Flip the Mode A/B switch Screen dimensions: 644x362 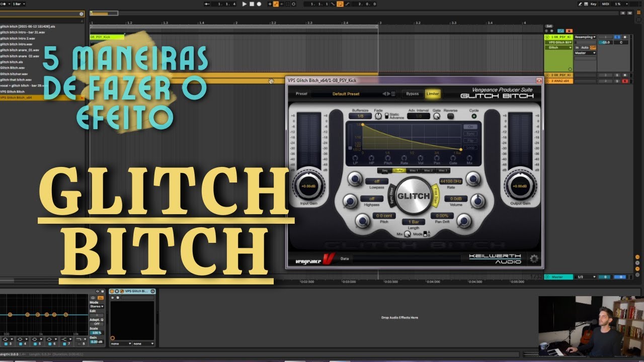[x=425, y=234]
